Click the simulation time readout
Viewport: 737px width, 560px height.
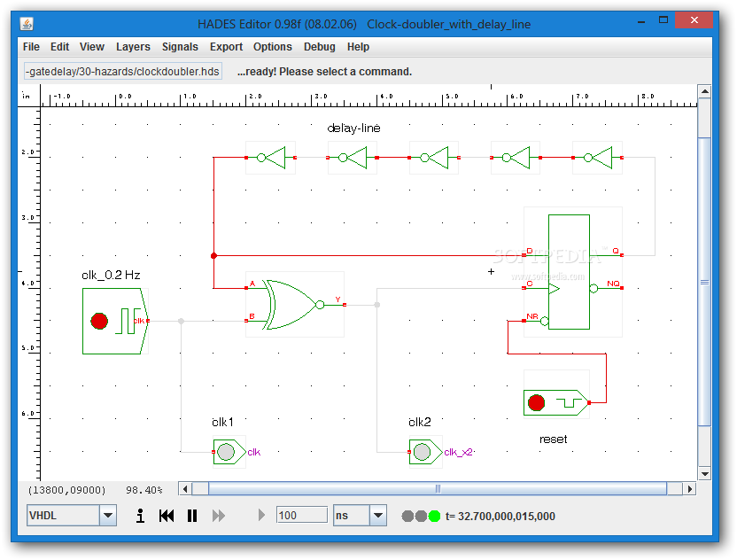pyautogui.click(x=500, y=517)
